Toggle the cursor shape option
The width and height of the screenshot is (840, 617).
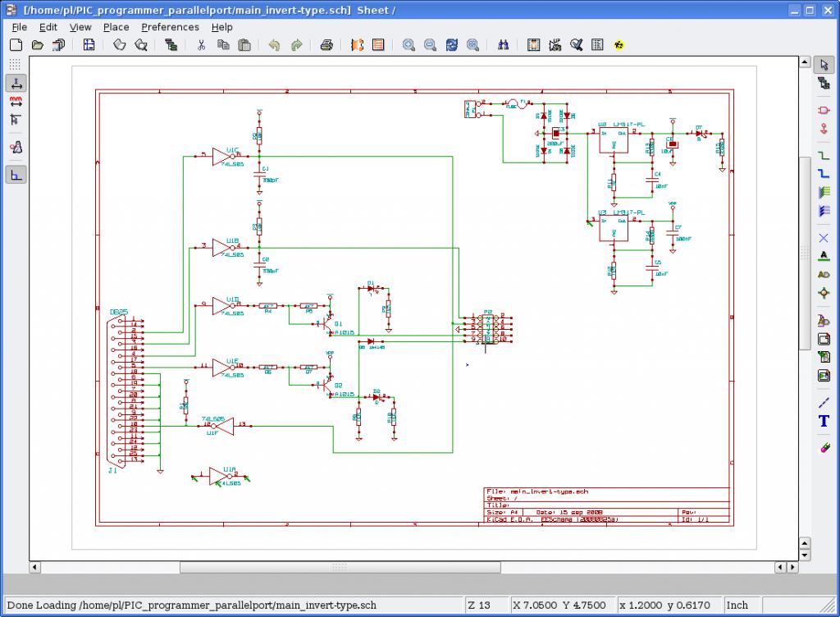pyautogui.click(x=16, y=120)
